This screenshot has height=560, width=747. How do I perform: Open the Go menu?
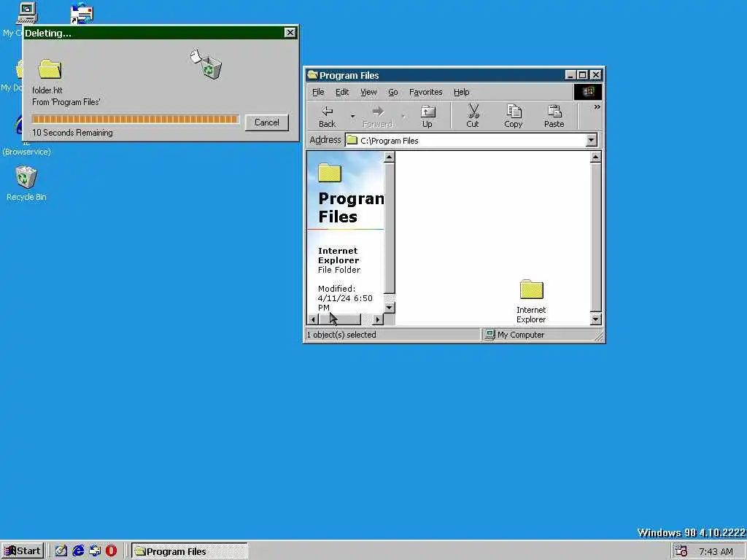[x=393, y=92]
